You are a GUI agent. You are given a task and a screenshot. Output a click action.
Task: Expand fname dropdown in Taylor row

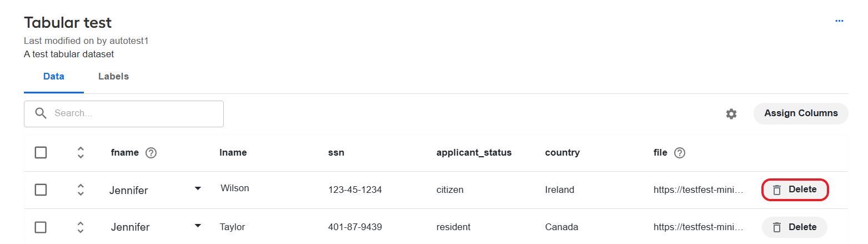pos(198,226)
